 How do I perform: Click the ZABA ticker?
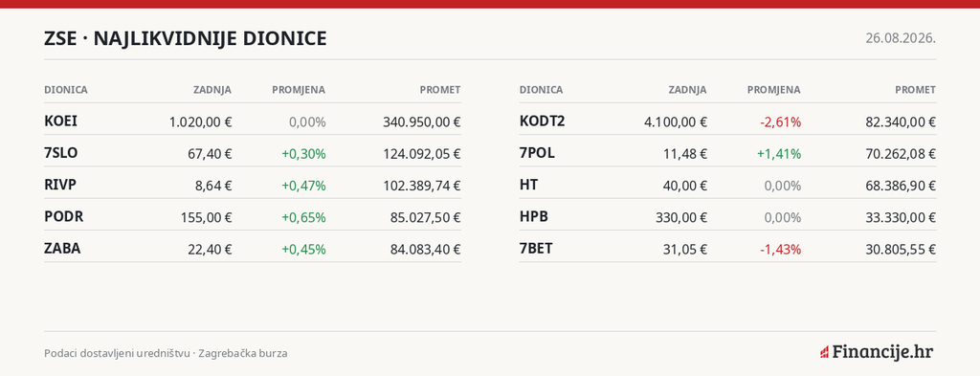[x=62, y=248]
